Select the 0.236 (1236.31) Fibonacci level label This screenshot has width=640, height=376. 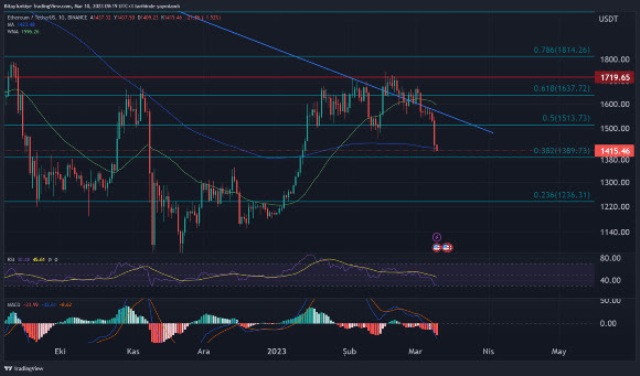click(x=562, y=195)
